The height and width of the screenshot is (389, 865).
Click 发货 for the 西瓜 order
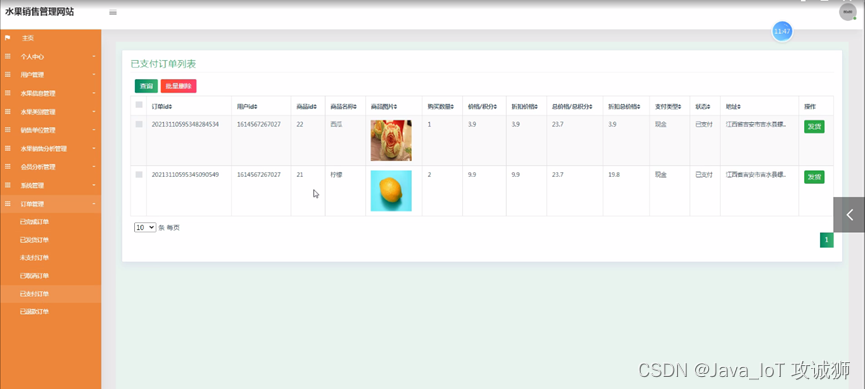coord(814,126)
